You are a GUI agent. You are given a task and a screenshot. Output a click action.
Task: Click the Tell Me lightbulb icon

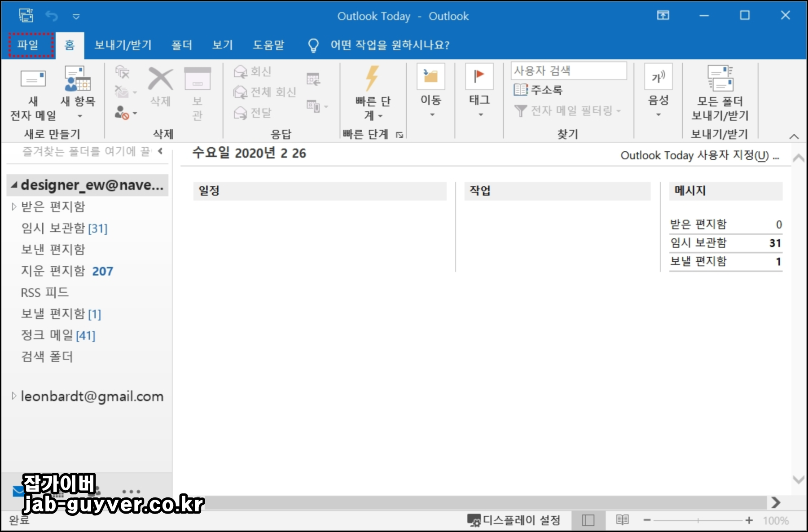[x=313, y=45]
